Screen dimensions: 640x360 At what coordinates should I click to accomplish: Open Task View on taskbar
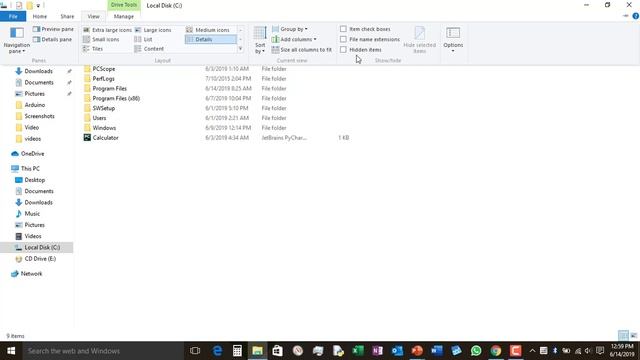pos(195,351)
